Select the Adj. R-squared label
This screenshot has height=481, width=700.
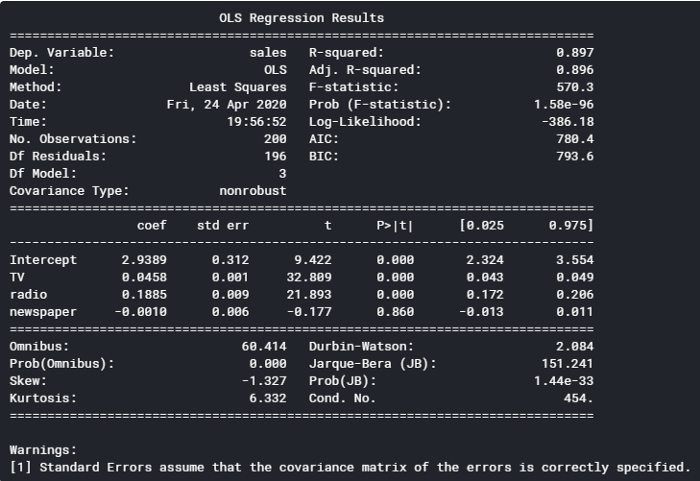pyautogui.click(x=365, y=69)
